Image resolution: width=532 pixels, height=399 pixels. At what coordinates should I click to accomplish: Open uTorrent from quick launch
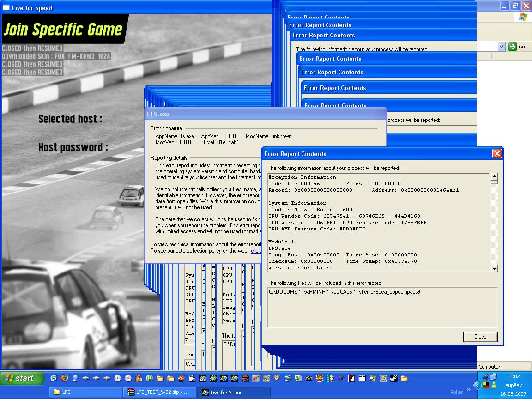149,378
